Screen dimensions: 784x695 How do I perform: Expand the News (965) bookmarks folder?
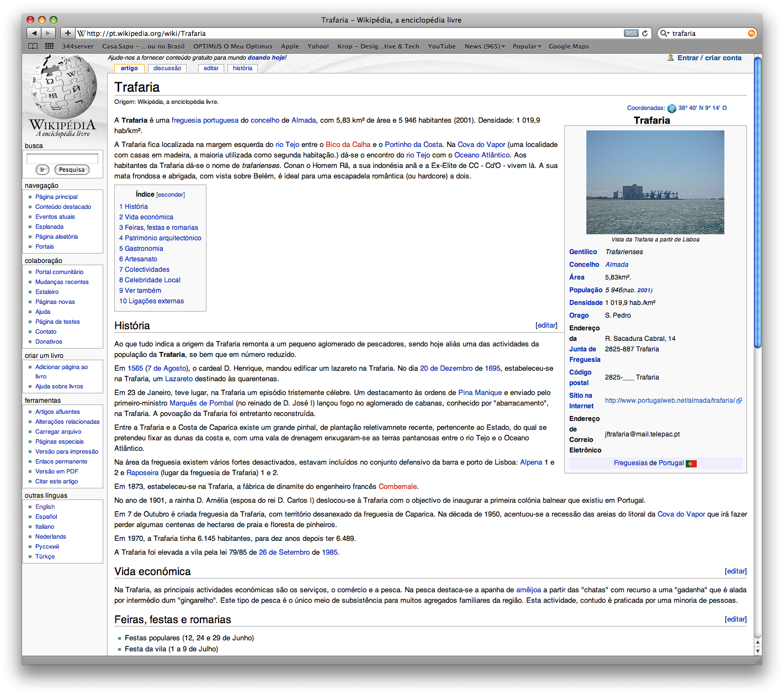(x=485, y=46)
